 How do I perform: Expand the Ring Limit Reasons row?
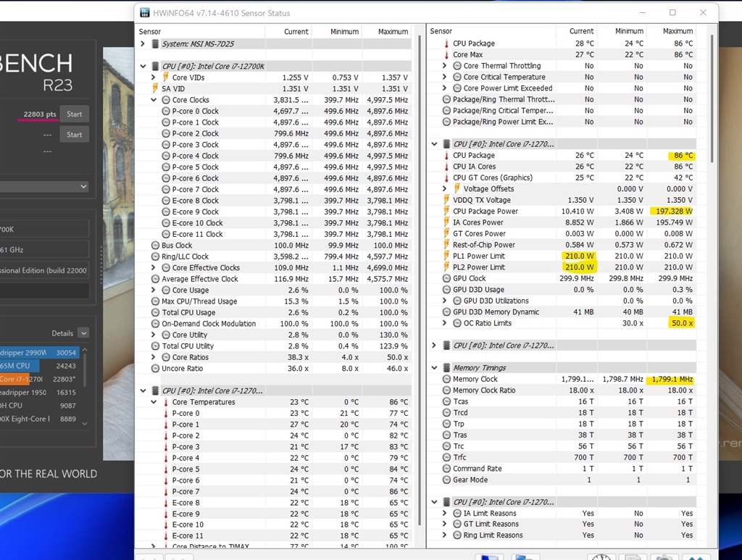tap(444, 535)
